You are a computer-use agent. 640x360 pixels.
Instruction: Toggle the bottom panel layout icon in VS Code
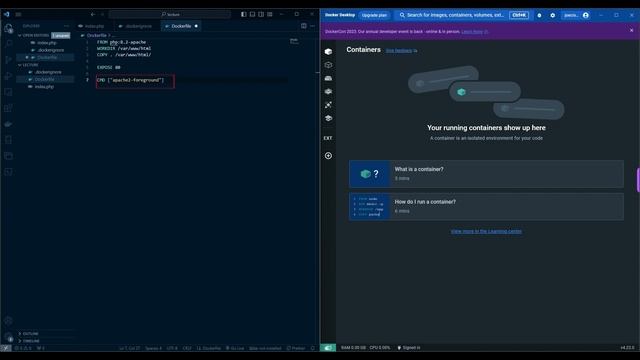252,14
